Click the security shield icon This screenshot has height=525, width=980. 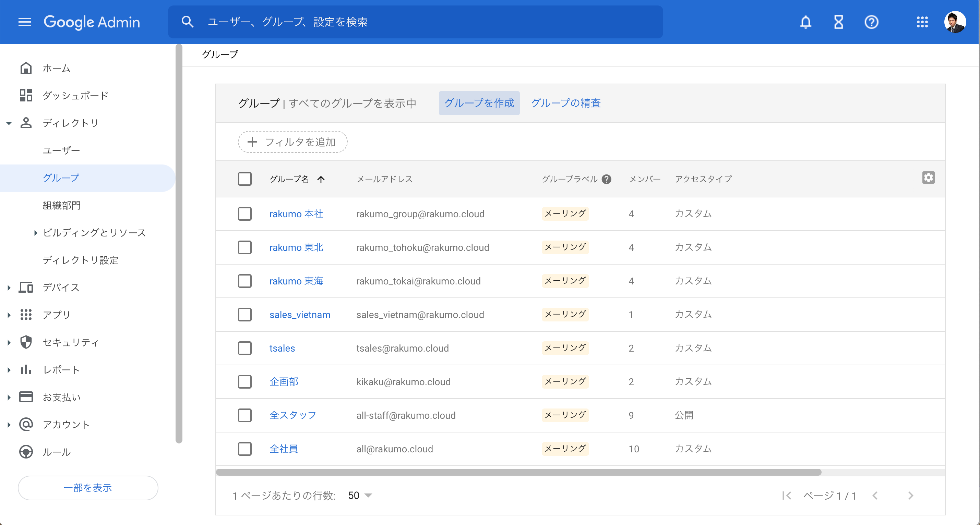pyautogui.click(x=26, y=342)
